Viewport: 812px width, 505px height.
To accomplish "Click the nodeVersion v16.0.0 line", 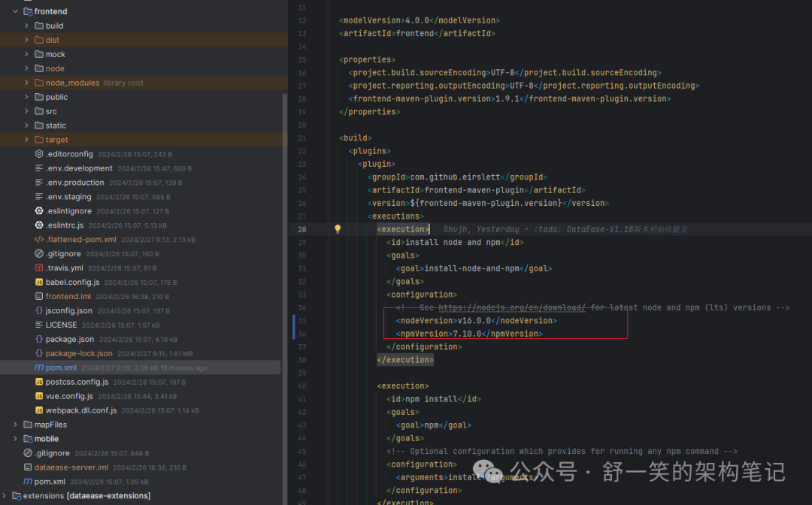I will click(x=476, y=321).
